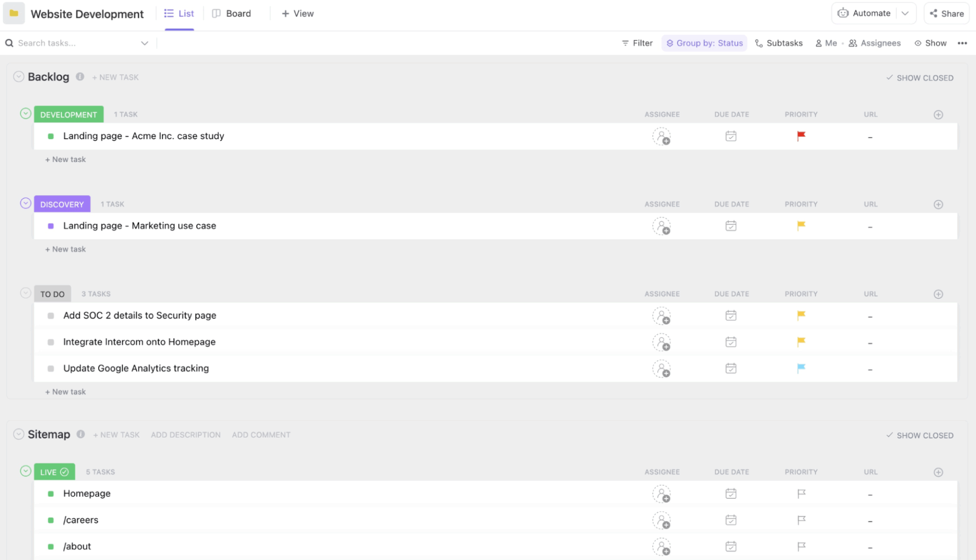Click the red priority flag on Acme case study
The image size is (976, 560).
click(801, 136)
